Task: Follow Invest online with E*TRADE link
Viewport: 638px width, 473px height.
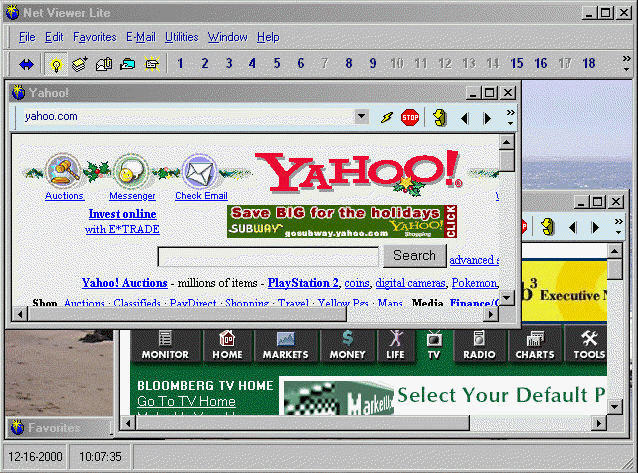Action: (122, 221)
